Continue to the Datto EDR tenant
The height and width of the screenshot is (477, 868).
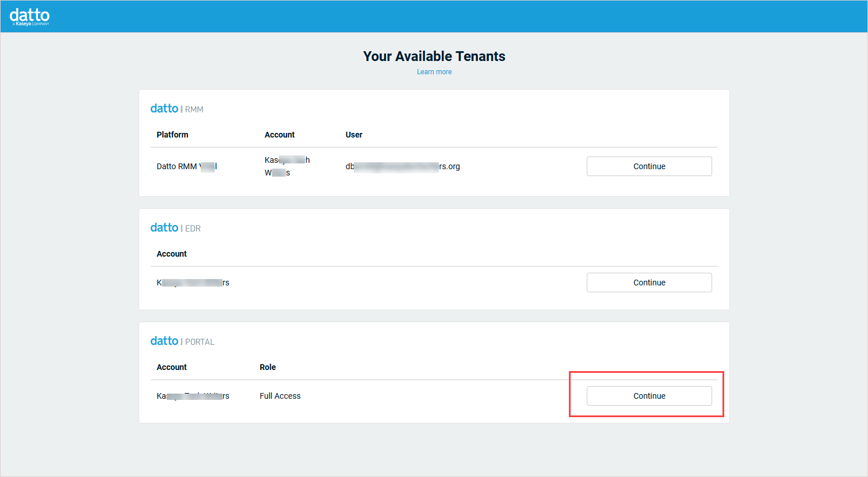649,283
